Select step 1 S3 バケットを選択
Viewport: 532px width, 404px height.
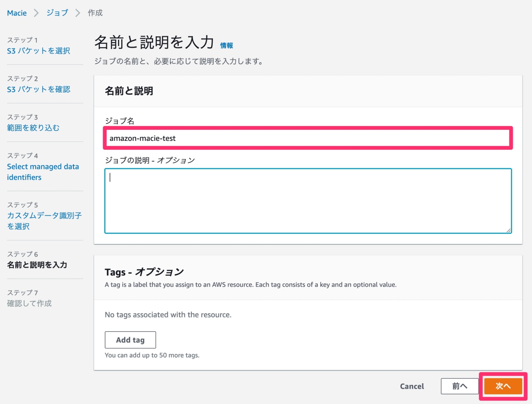(38, 51)
